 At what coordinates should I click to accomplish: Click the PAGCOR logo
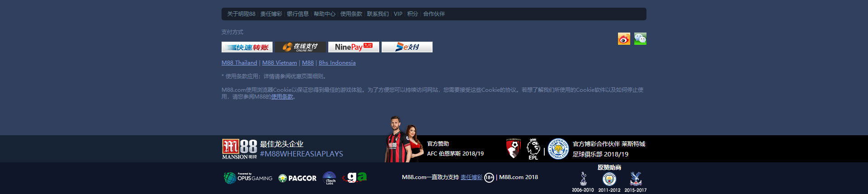297,178
